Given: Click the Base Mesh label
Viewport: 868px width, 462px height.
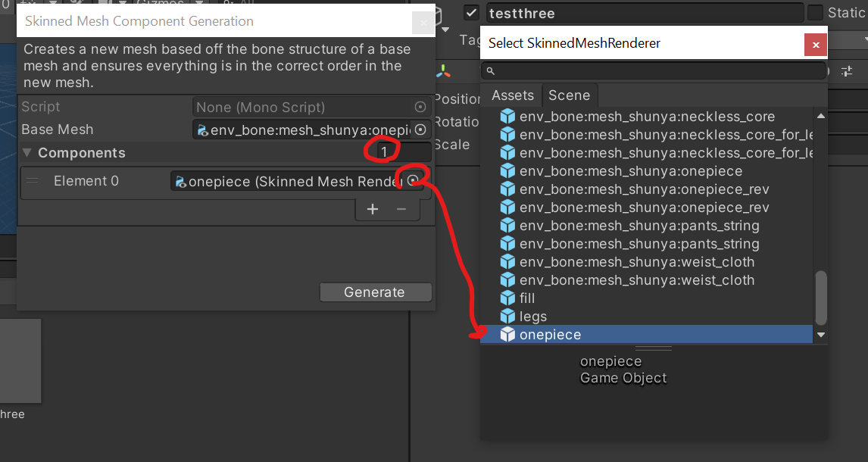Looking at the screenshot, I should [x=58, y=130].
